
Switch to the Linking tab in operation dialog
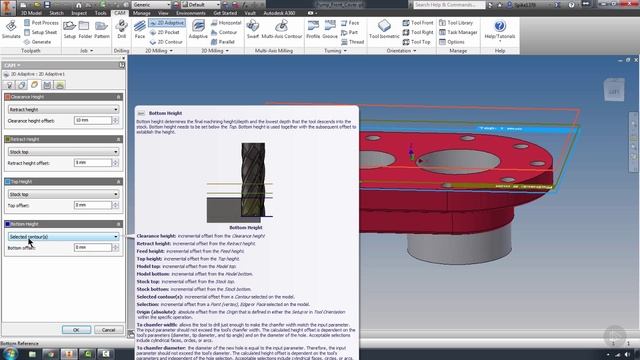(60, 85)
